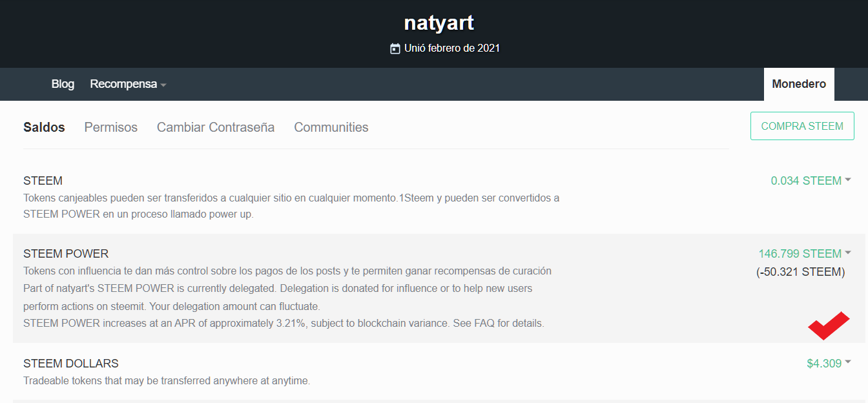Click the Tokens canjeables description text
The width and height of the screenshot is (868, 403).
[291, 205]
